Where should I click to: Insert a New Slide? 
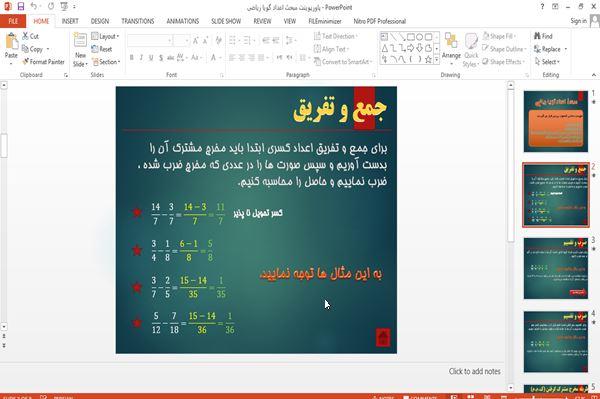click(80, 50)
